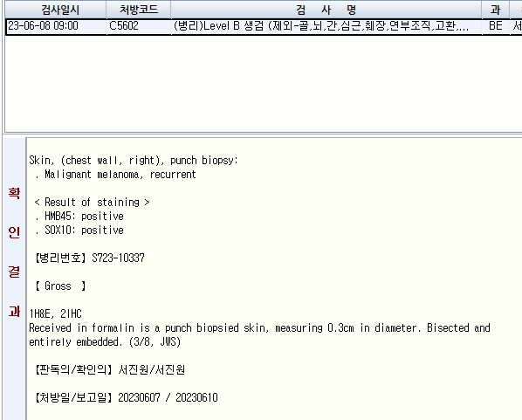This screenshot has width=522, height=420.
Task: Click the 과 column header
Action: (495, 10)
